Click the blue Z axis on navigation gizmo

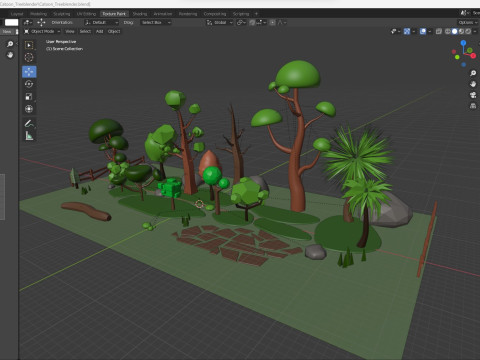click(463, 43)
